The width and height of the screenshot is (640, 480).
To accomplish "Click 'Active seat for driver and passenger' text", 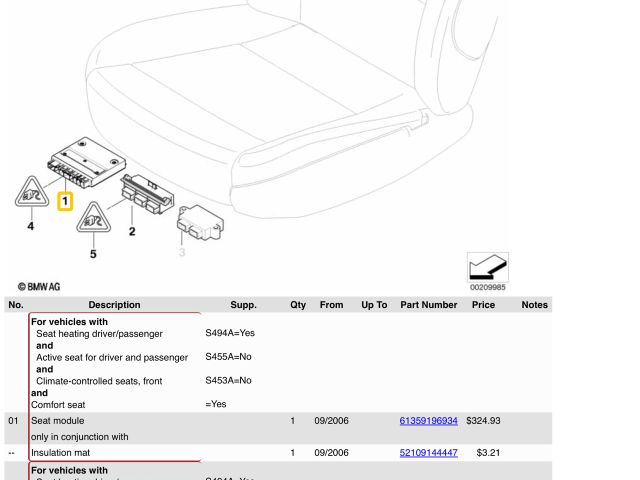I will pos(112,358).
